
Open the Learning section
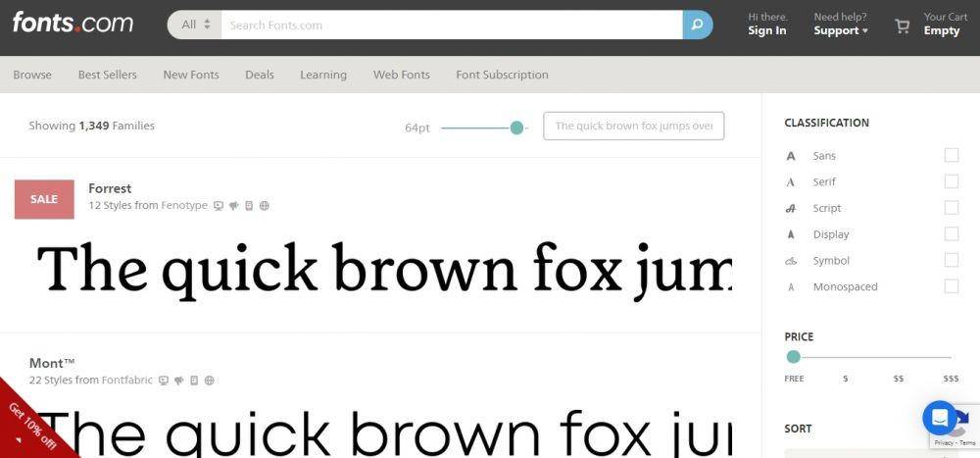coord(323,75)
